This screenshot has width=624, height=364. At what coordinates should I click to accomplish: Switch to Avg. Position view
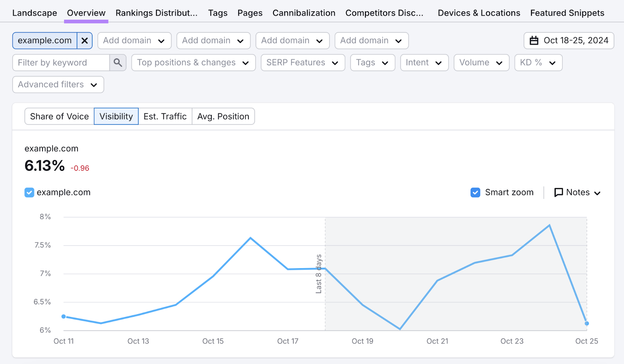223,116
